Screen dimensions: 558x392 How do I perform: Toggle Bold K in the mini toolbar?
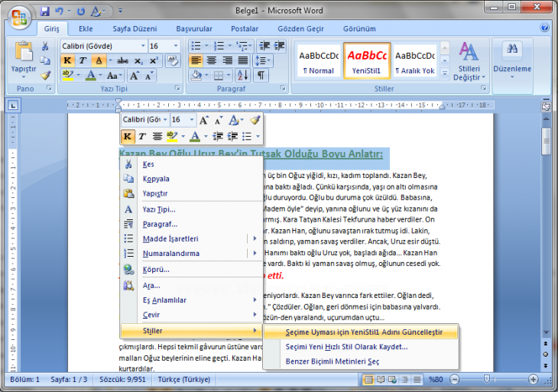pyautogui.click(x=128, y=136)
